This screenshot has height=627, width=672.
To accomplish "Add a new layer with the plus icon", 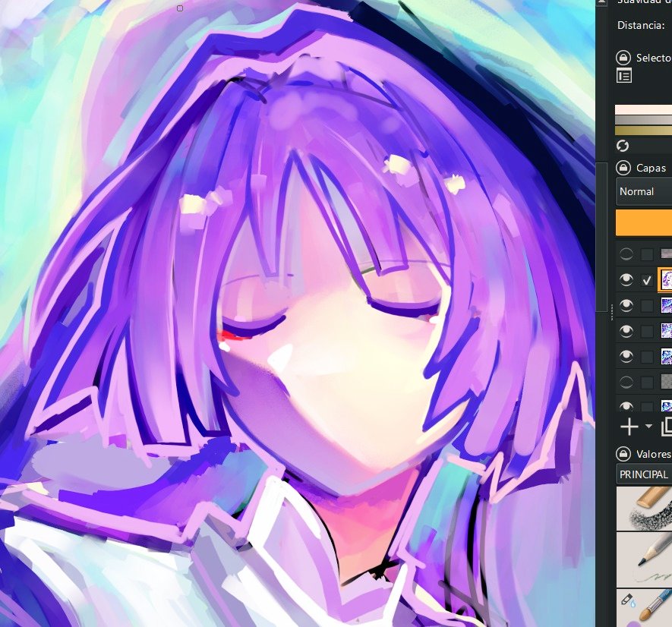I will (629, 427).
